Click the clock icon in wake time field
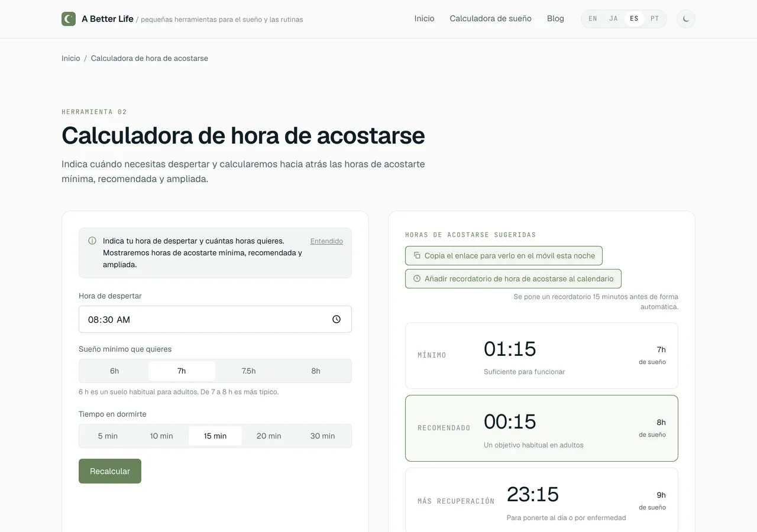Image resolution: width=757 pixels, height=532 pixels. [x=337, y=319]
